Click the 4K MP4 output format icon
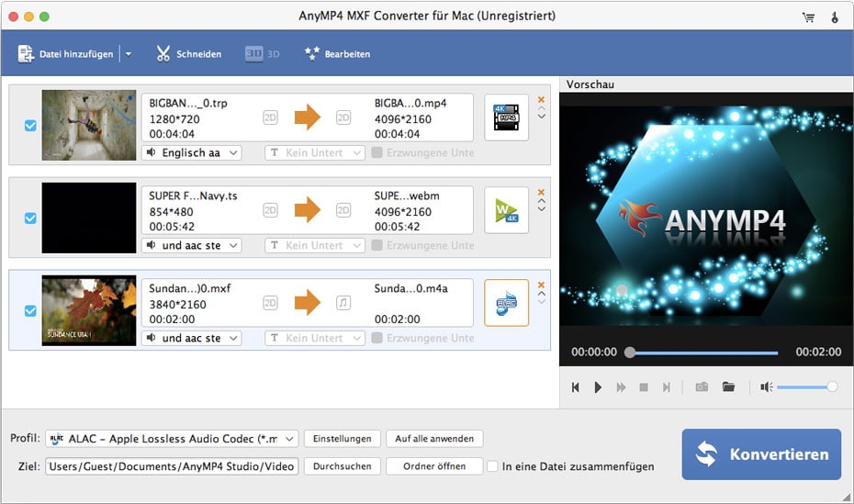 (x=506, y=118)
